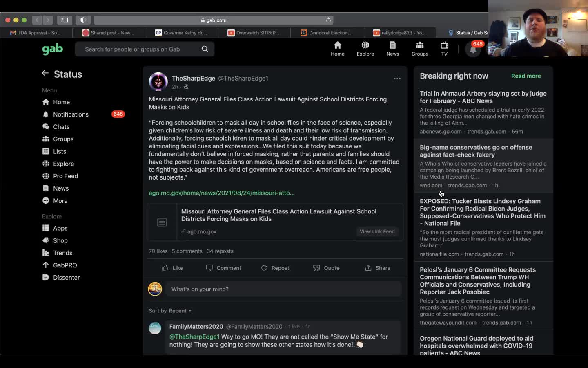Like TheSharpEdge post

tap(172, 268)
